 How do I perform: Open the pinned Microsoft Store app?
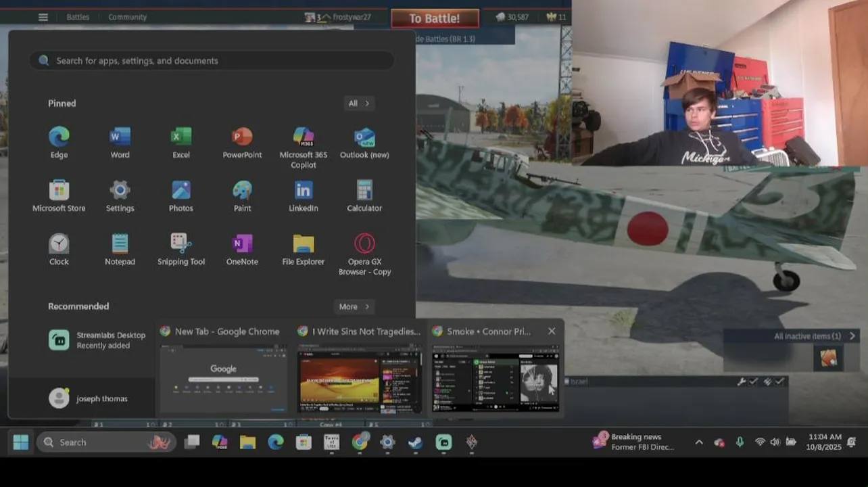(59, 196)
